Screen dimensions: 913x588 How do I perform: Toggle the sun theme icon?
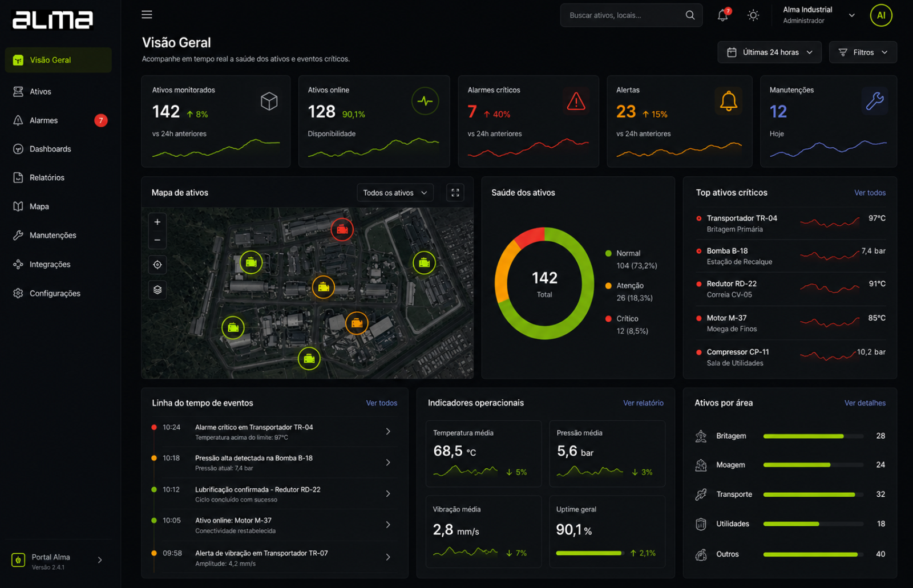tap(753, 15)
